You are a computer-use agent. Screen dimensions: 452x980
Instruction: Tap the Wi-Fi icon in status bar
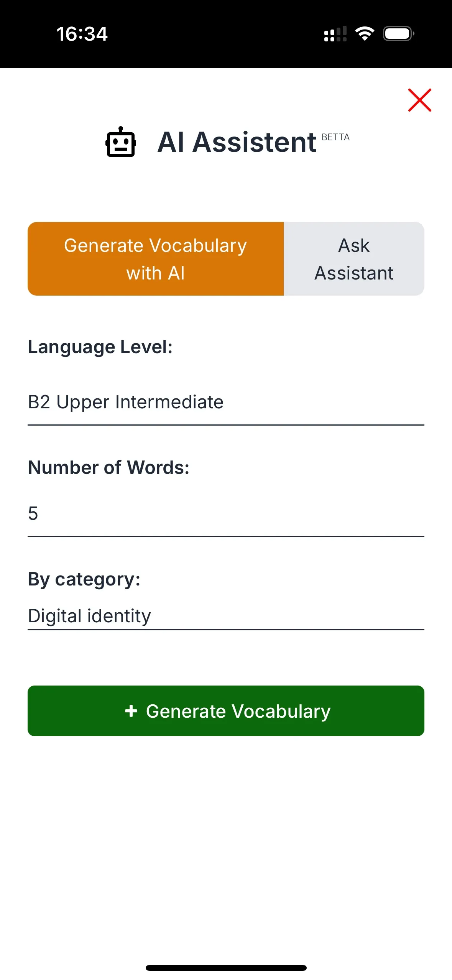(x=365, y=34)
